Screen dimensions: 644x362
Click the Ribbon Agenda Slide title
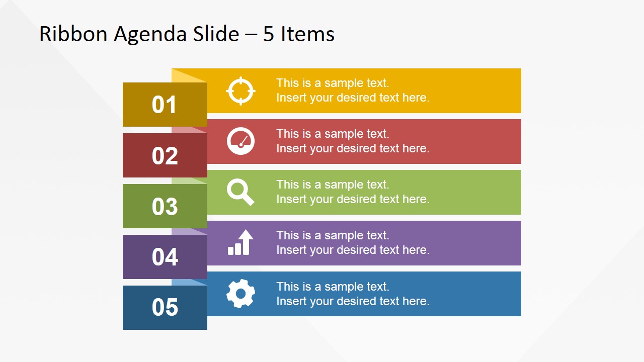[187, 34]
